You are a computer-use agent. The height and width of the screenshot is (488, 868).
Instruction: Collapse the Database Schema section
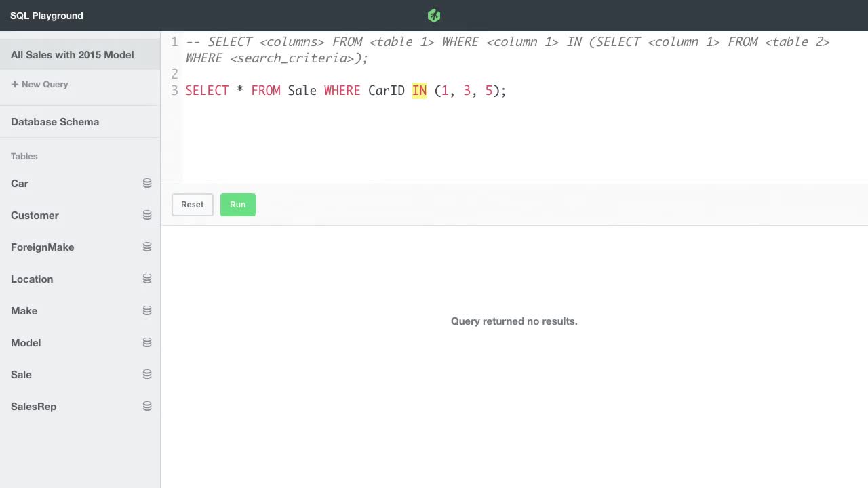click(x=55, y=121)
